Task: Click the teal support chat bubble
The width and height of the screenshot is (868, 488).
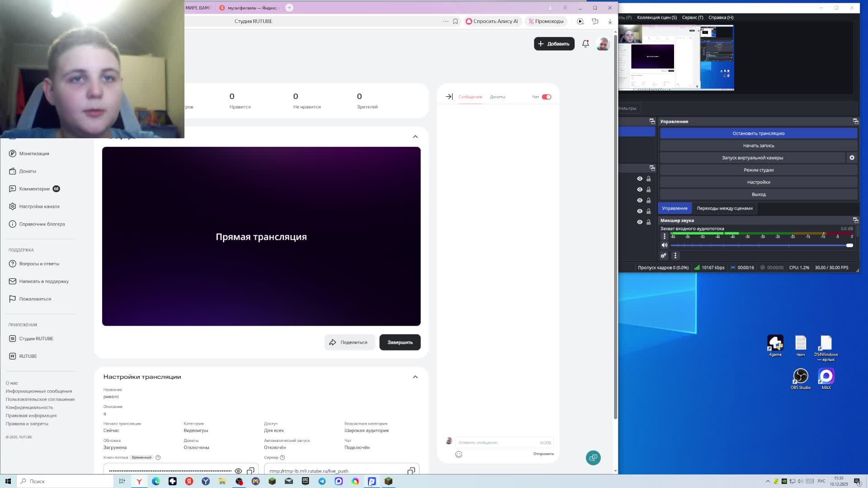Action: point(593,458)
